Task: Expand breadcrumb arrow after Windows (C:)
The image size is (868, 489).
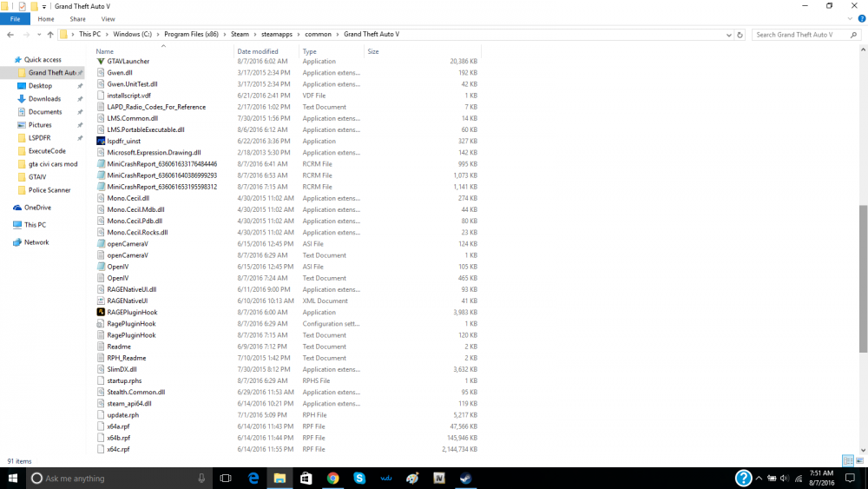Action: click(158, 35)
